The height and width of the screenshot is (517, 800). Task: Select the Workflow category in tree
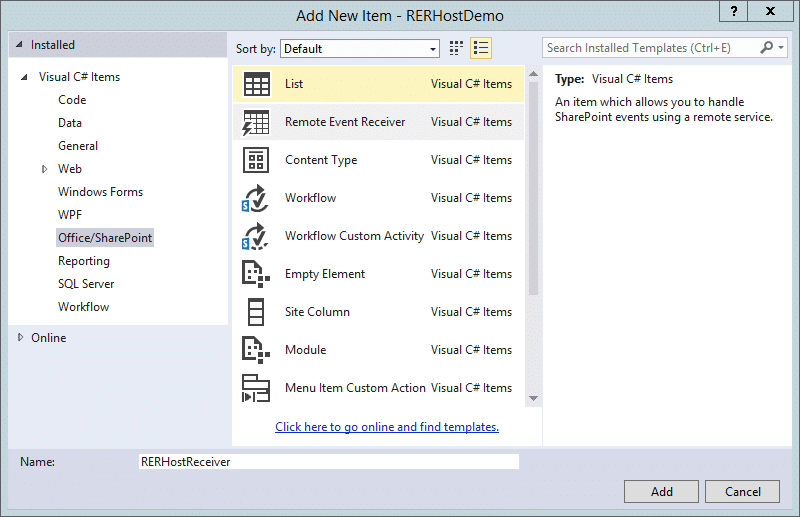(x=83, y=307)
